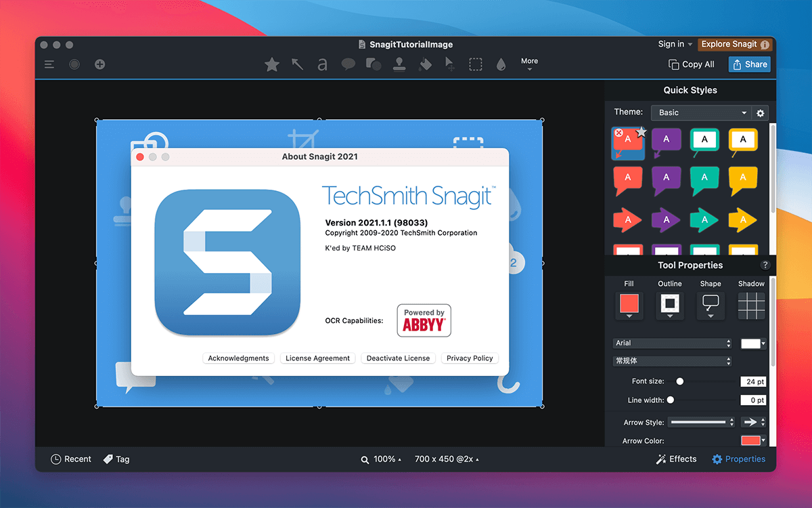The width and height of the screenshot is (812, 508).
Task: Delete the selected red callout quick style
Action: point(618,133)
